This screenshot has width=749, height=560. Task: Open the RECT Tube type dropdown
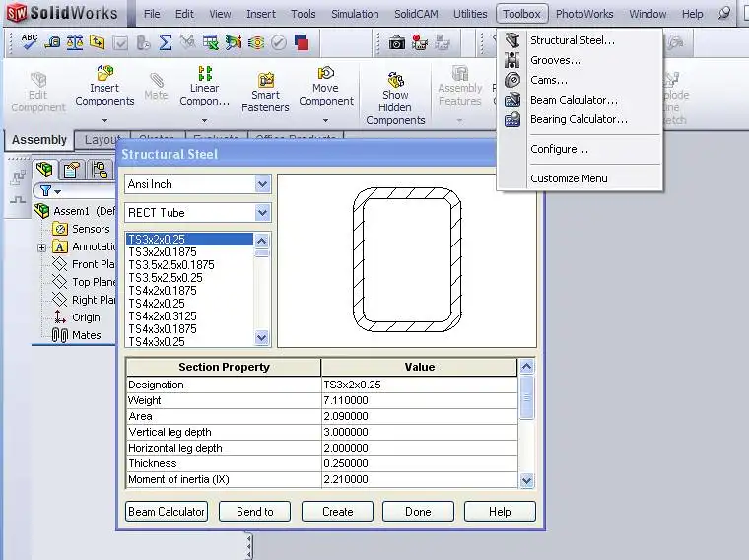[262, 212]
